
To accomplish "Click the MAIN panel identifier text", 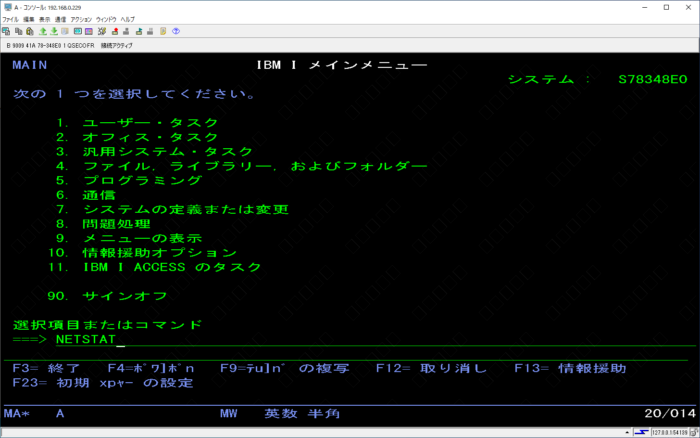I will click(x=29, y=65).
